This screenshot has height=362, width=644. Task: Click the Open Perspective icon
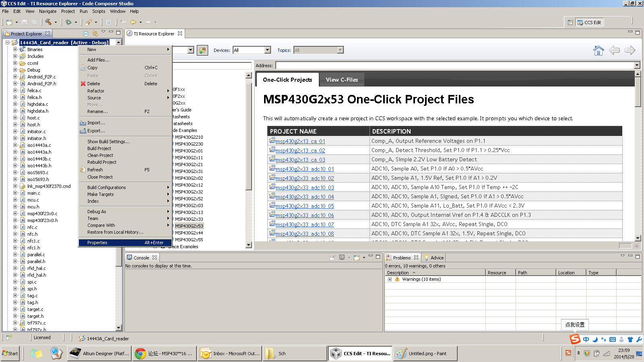point(570,23)
